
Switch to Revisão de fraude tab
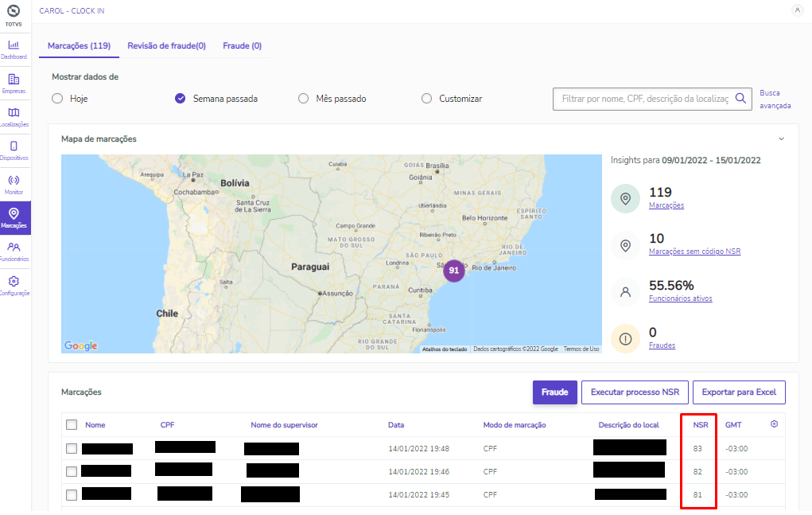coord(167,46)
